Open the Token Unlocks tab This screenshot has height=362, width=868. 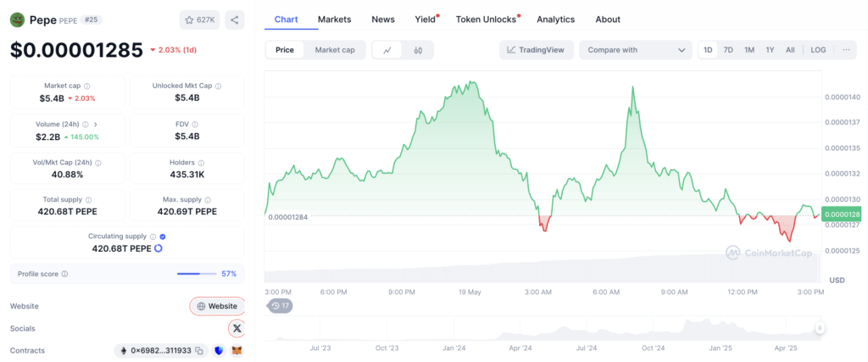(x=486, y=19)
